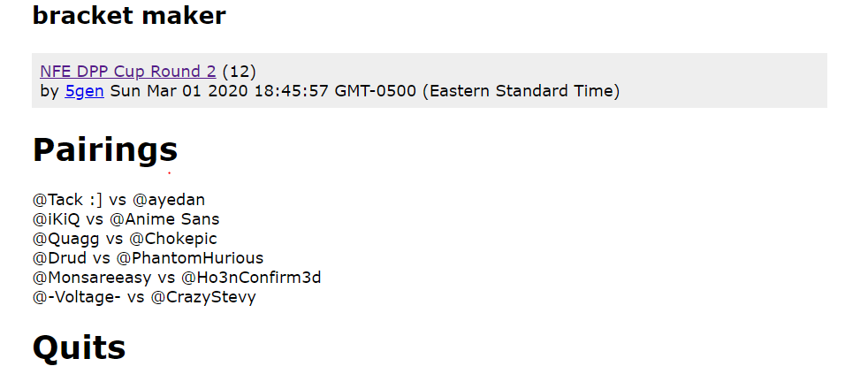Click the @Chokepic player name
This screenshot has width=868, height=374.
(x=173, y=239)
